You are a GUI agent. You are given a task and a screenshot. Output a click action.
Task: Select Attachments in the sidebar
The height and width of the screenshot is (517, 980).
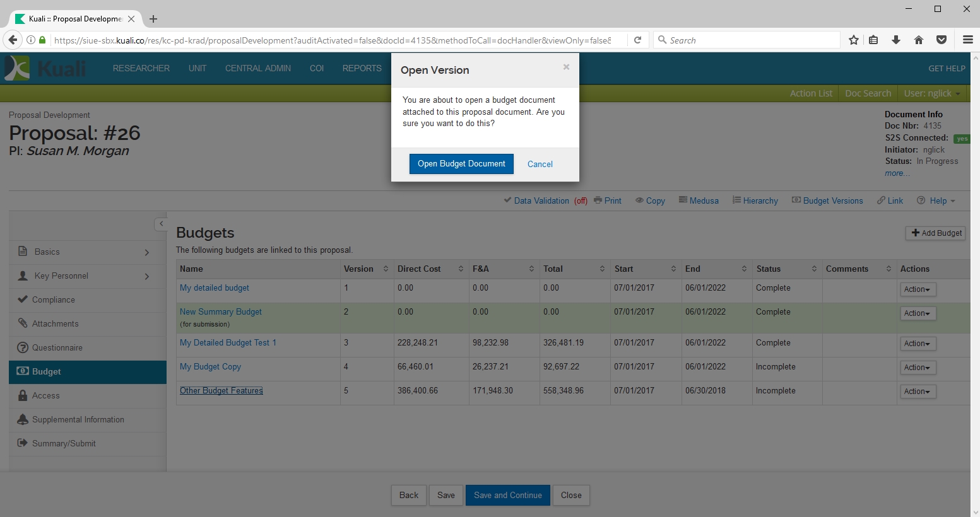click(56, 324)
